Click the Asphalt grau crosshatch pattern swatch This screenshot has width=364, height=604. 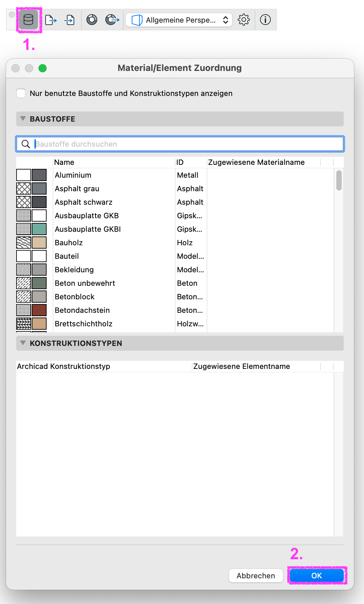click(x=24, y=189)
